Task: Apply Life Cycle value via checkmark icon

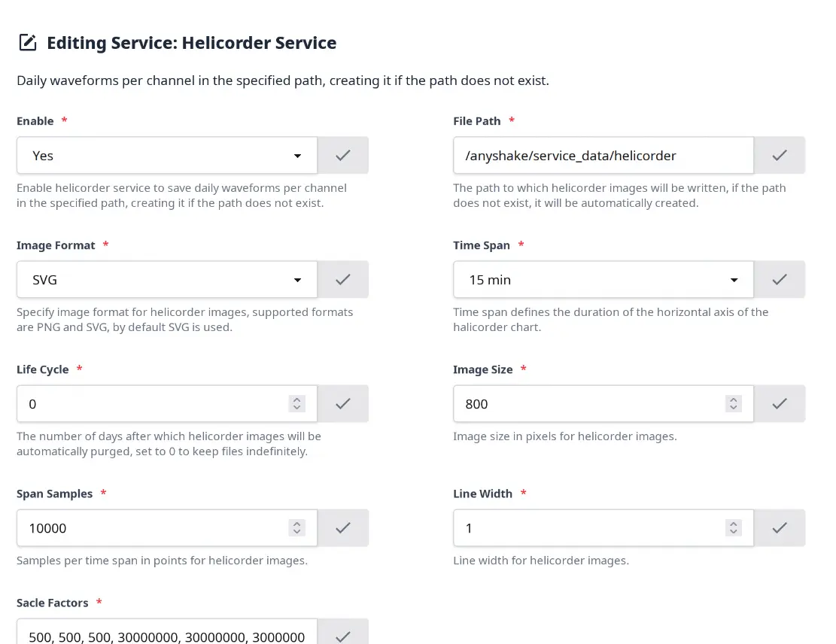Action: click(343, 403)
